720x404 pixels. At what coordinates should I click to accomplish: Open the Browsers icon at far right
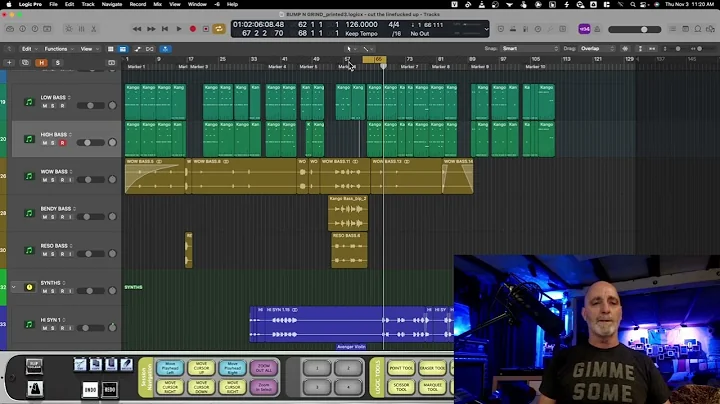[x=710, y=29]
